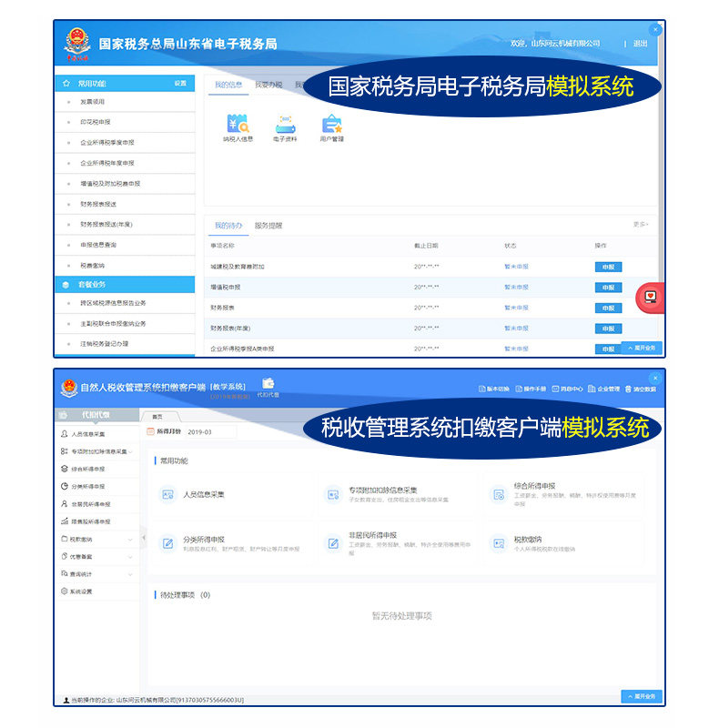Select the 代扣代缴 sidebar header tab
Image resolution: width=719 pixels, height=728 pixels.
click(x=97, y=415)
